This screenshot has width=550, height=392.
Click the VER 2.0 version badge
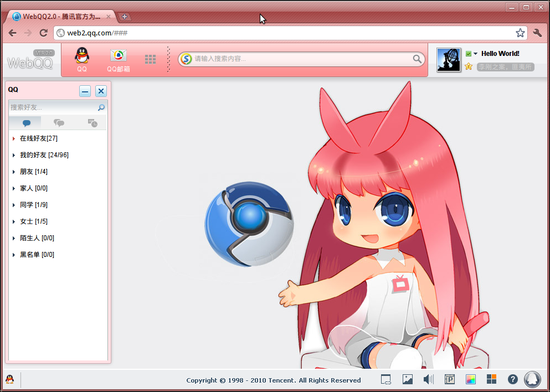coord(44,53)
